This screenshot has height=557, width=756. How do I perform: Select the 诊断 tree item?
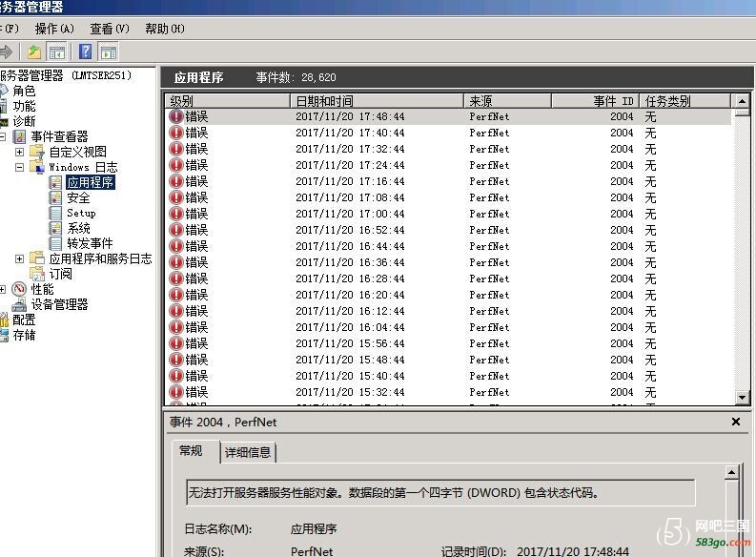click(24, 121)
